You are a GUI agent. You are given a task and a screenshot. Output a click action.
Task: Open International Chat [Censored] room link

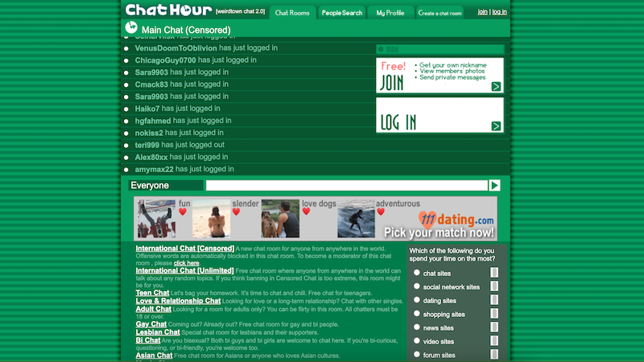tap(185, 249)
